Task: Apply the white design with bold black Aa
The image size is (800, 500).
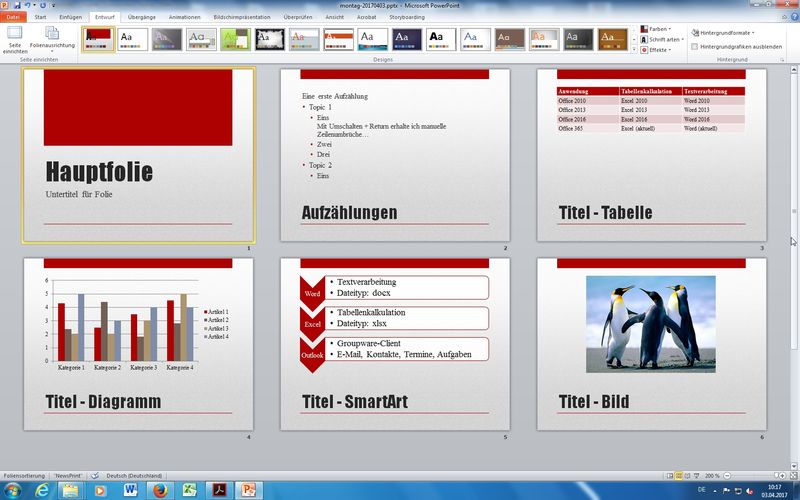Action: [x=441, y=39]
